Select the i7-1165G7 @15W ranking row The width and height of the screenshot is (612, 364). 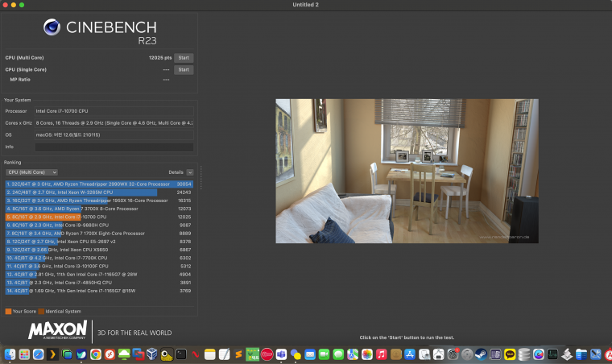click(99, 291)
